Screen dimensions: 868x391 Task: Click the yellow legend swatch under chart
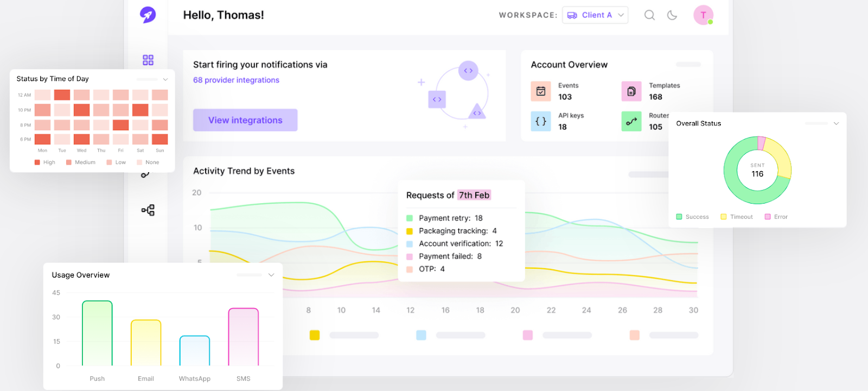[315, 335]
